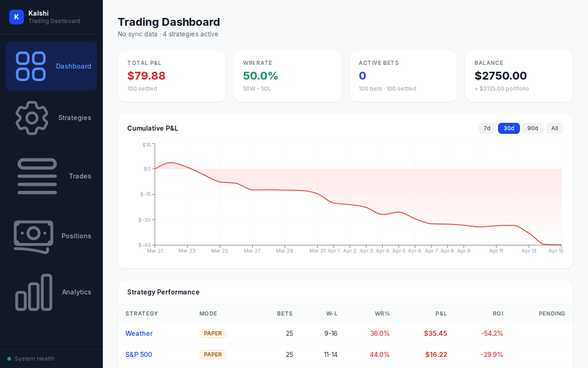588x368 pixels.
Task: Click the '50W - 50L' record text
Action: 257,89
